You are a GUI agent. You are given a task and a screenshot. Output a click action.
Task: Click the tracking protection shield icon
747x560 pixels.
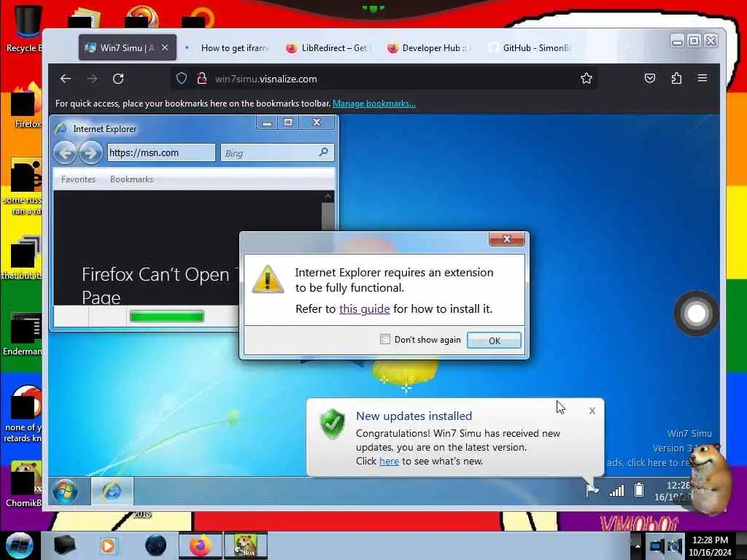[x=182, y=79]
